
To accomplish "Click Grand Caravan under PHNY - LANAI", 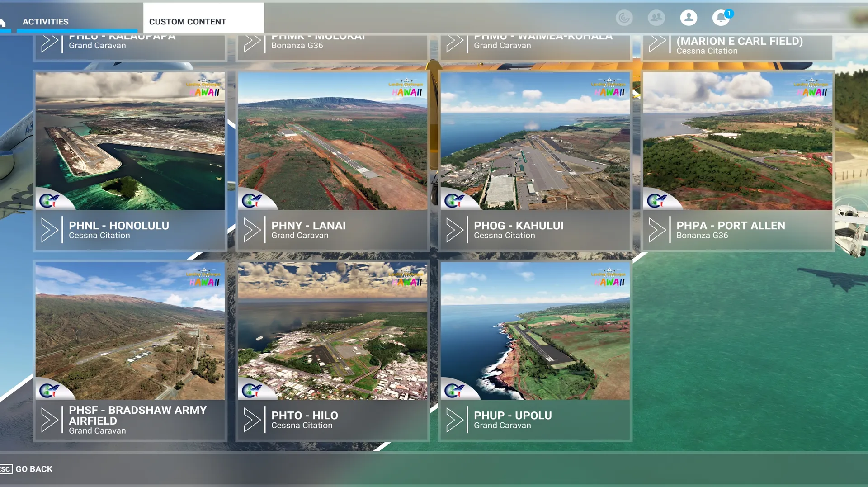I will (300, 236).
